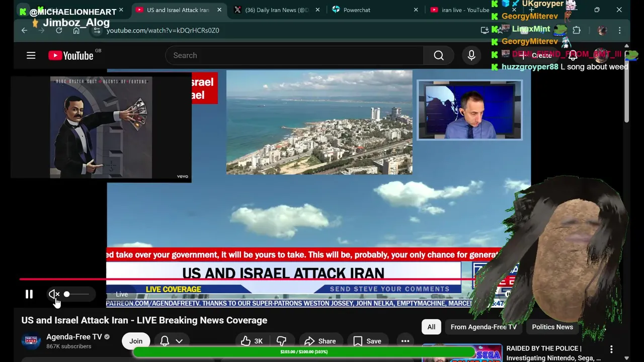
Task: Focus the YouTube Search field
Action: click(294, 55)
